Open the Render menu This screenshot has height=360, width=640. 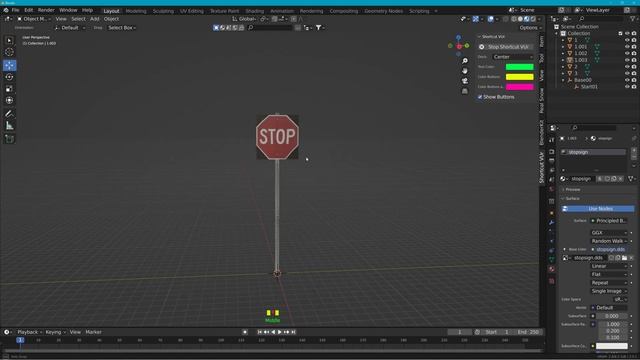[x=46, y=10]
